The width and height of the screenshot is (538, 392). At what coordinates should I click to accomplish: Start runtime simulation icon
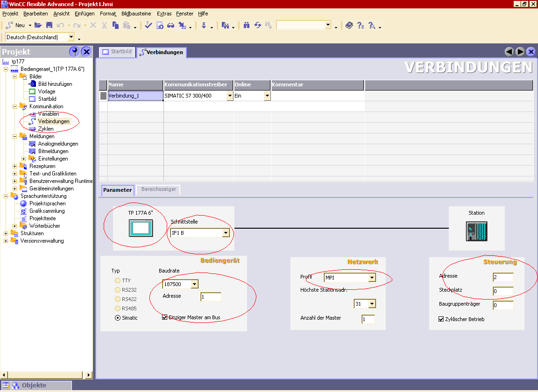click(x=160, y=25)
